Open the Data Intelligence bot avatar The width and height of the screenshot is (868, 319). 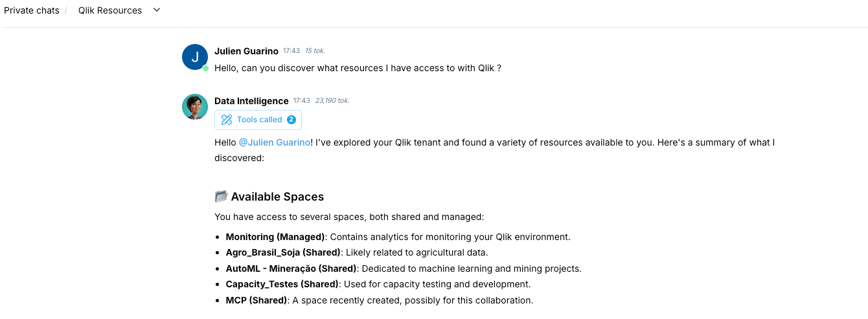pyautogui.click(x=195, y=107)
